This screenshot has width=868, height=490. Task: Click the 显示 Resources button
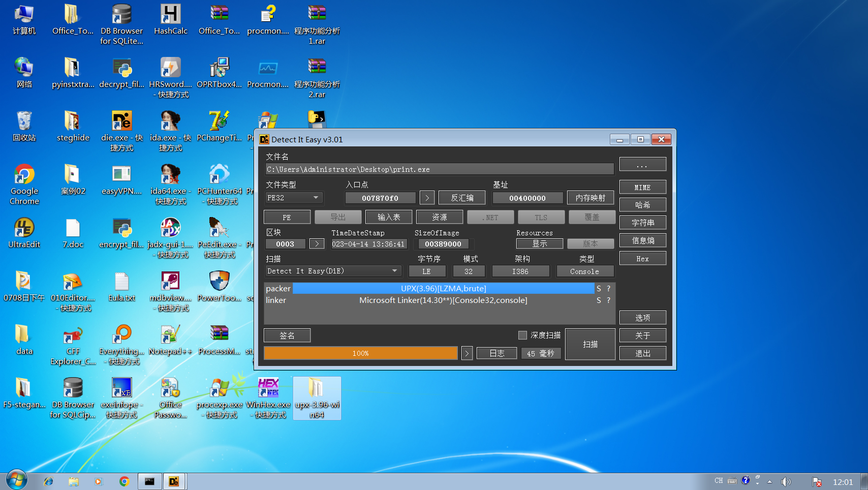pyautogui.click(x=540, y=243)
